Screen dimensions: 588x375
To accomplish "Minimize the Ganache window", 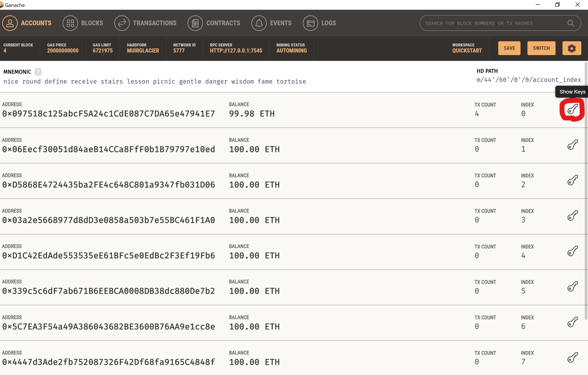I will click(x=538, y=5).
